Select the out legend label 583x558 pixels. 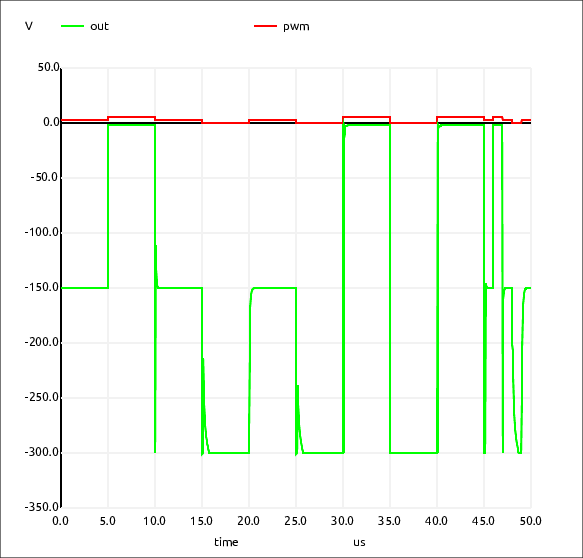pos(99,26)
